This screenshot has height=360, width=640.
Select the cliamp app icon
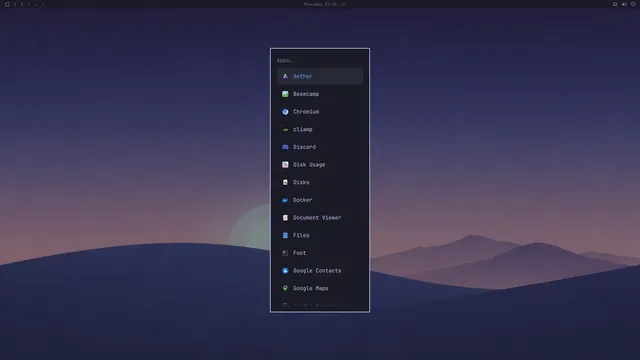(285, 129)
